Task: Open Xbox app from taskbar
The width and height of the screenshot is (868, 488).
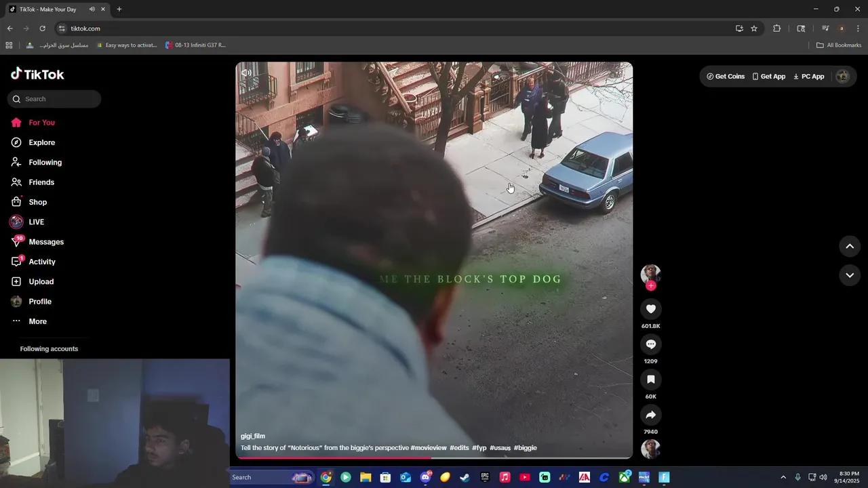Action: (624, 477)
